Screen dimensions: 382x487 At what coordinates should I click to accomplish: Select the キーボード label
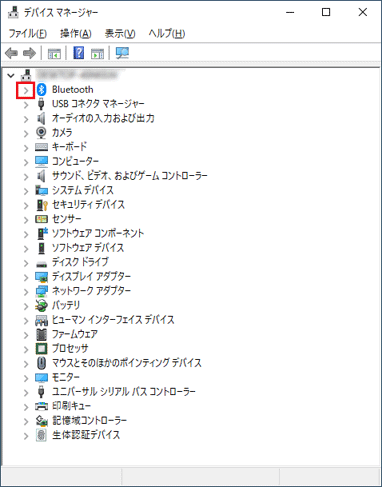(x=69, y=147)
